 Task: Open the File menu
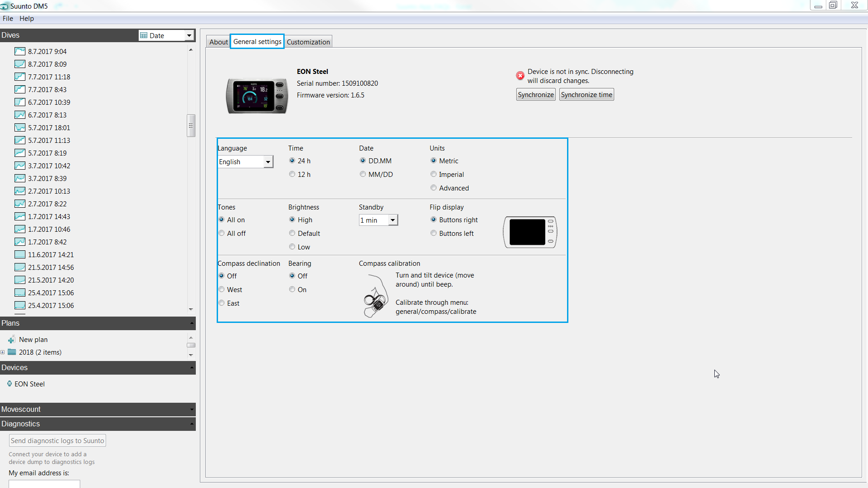8,19
